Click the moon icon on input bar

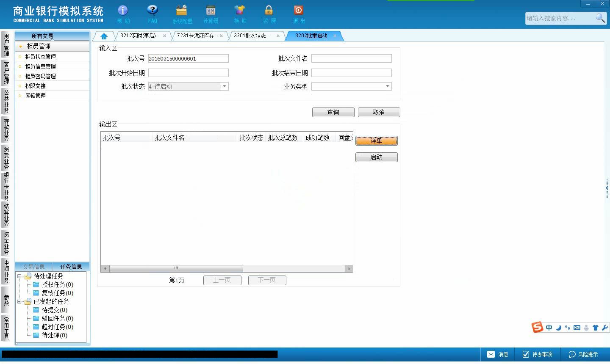tap(558, 328)
